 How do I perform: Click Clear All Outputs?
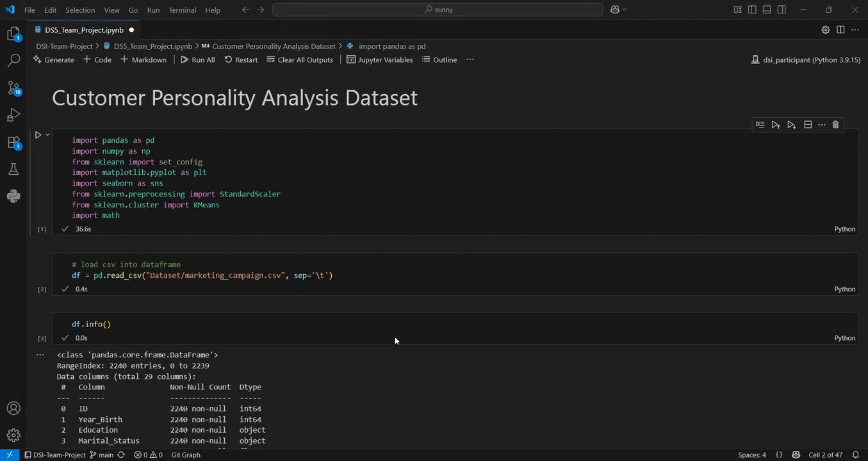(300, 60)
